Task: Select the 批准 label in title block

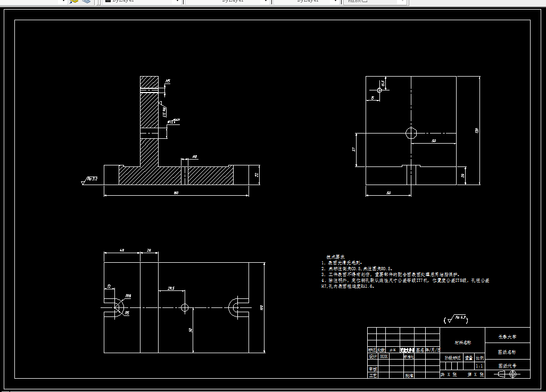Action: [x=409, y=376]
